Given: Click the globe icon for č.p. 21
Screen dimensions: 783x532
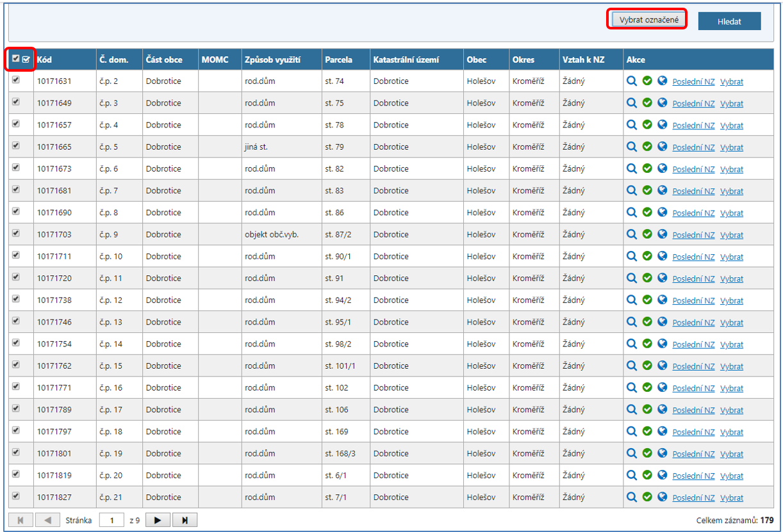Looking at the screenshot, I should pos(663,497).
